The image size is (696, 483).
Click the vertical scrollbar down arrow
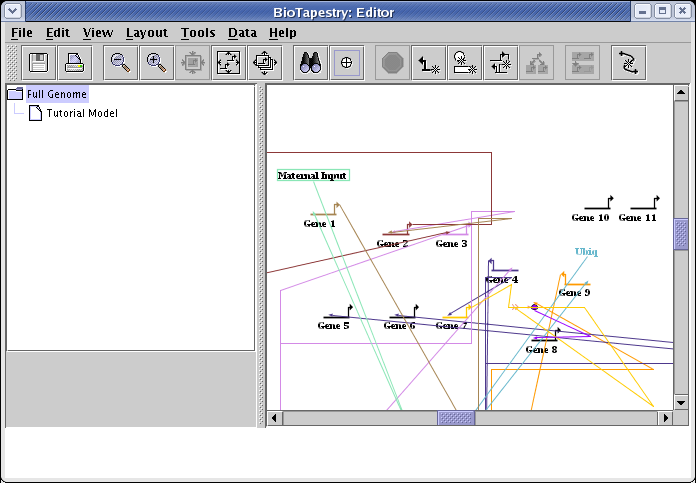point(681,402)
